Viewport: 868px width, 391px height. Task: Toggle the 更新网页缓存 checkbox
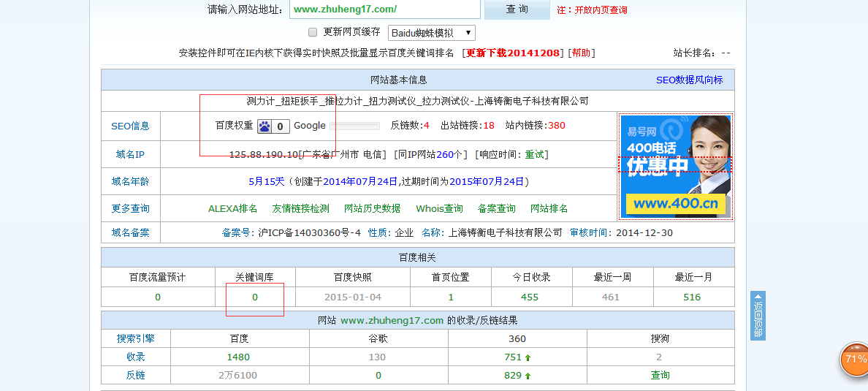(x=313, y=32)
